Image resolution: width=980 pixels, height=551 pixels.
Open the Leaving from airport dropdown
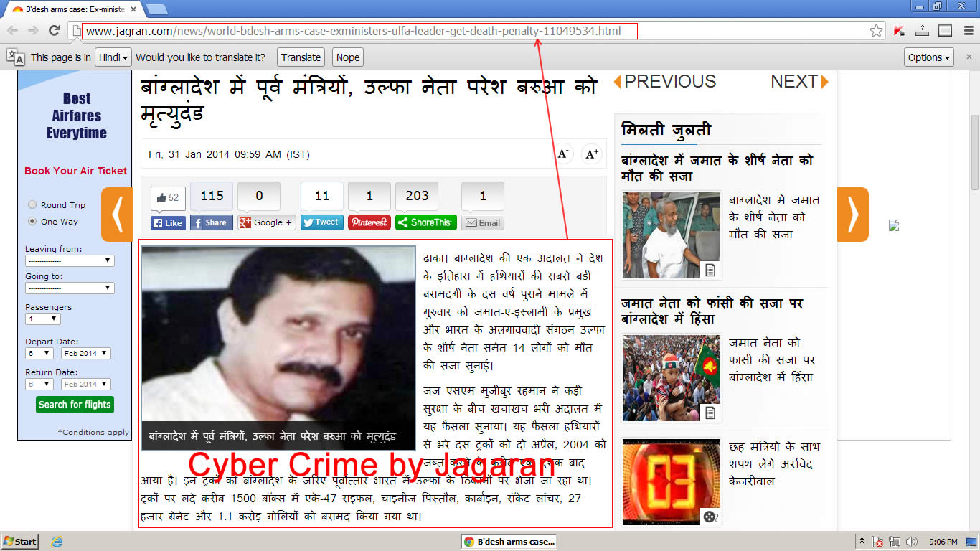(69, 260)
